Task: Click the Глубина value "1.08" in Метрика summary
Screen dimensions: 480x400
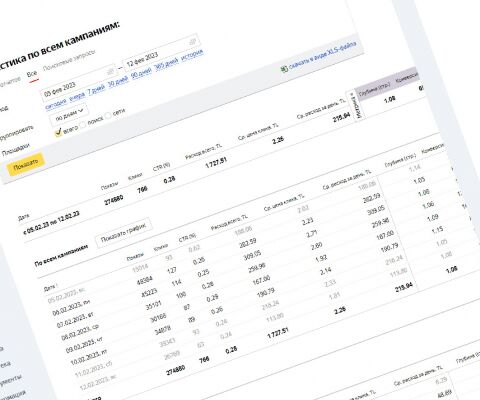Action: 390,99
